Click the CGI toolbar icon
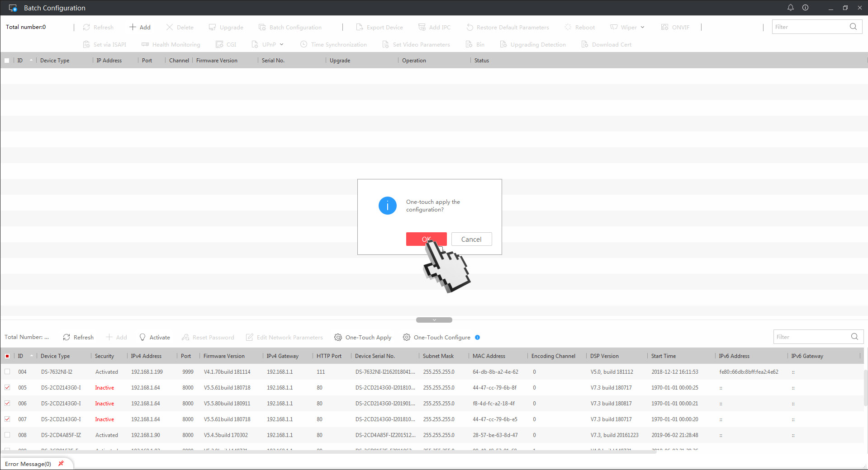 coord(219,44)
